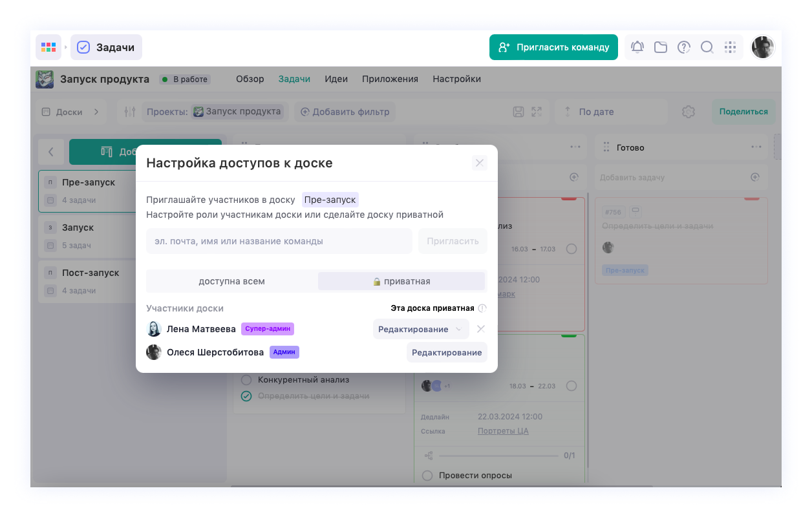Open the app grid dots menu
This screenshot has width=812, height=517.
pyautogui.click(x=731, y=47)
